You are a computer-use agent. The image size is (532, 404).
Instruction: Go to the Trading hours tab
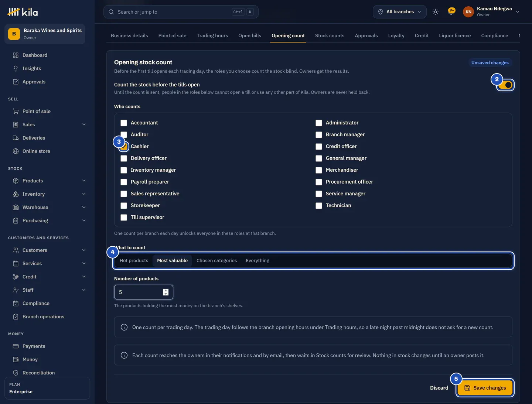pyautogui.click(x=212, y=35)
